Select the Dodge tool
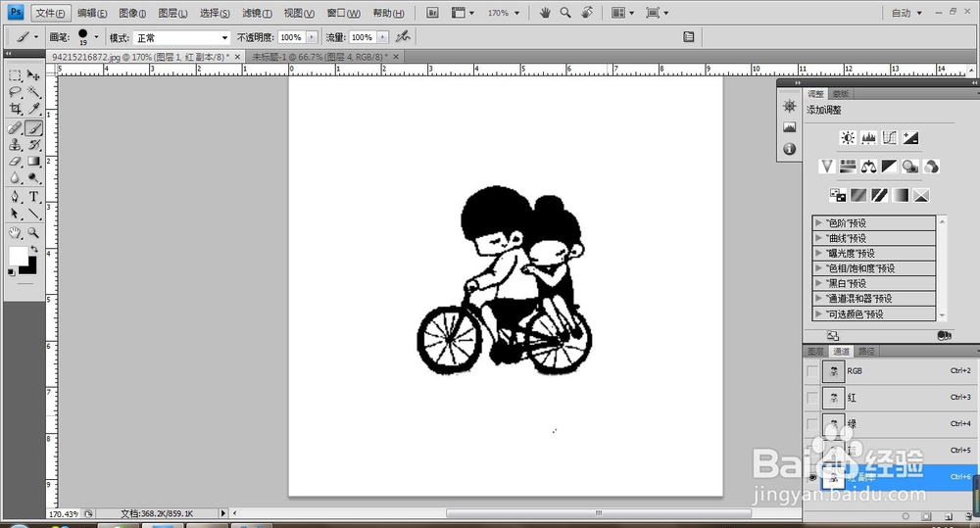980x528 pixels. (33, 178)
